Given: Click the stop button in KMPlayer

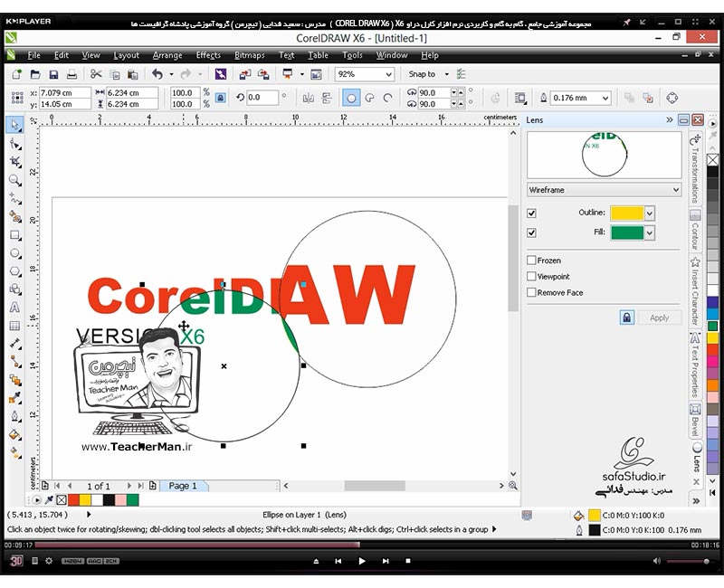Looking at the screenshot, I should pos(408,561).
